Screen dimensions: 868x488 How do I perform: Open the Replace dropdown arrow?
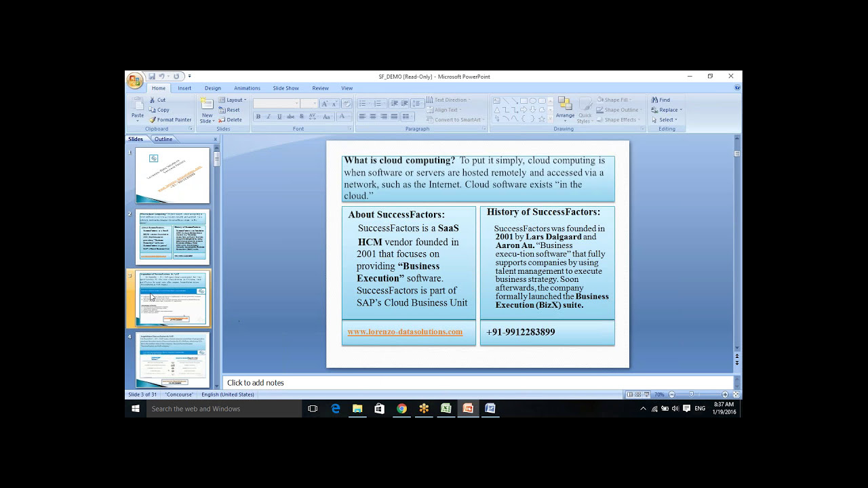coord(681,110)
